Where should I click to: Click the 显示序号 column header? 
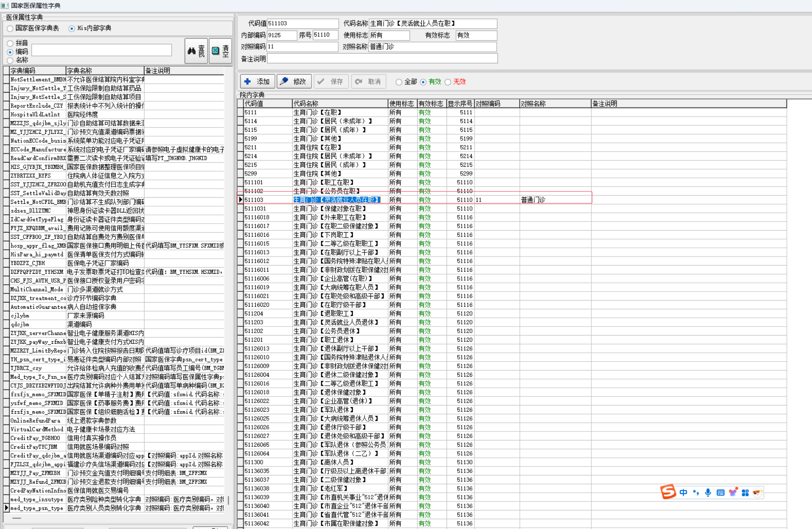460,104
